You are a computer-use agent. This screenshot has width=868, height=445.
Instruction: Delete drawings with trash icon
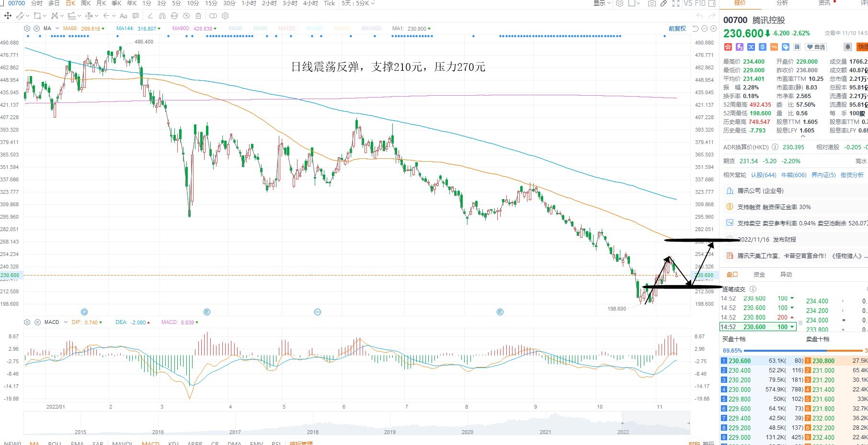(198, 16)
